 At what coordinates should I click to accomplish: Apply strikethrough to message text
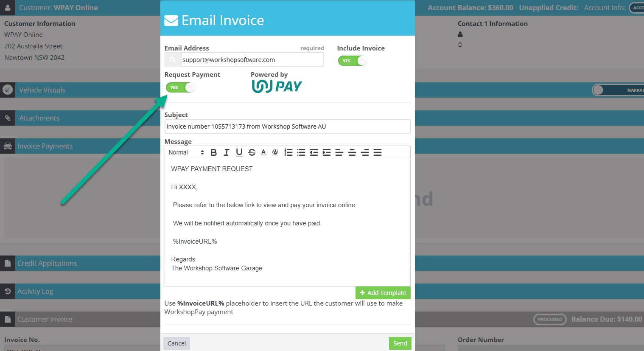tap(252, 152)
